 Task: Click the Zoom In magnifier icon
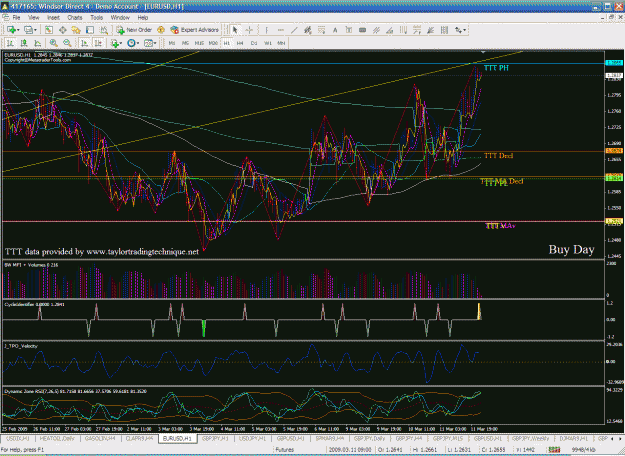click(x=53, y=43)
